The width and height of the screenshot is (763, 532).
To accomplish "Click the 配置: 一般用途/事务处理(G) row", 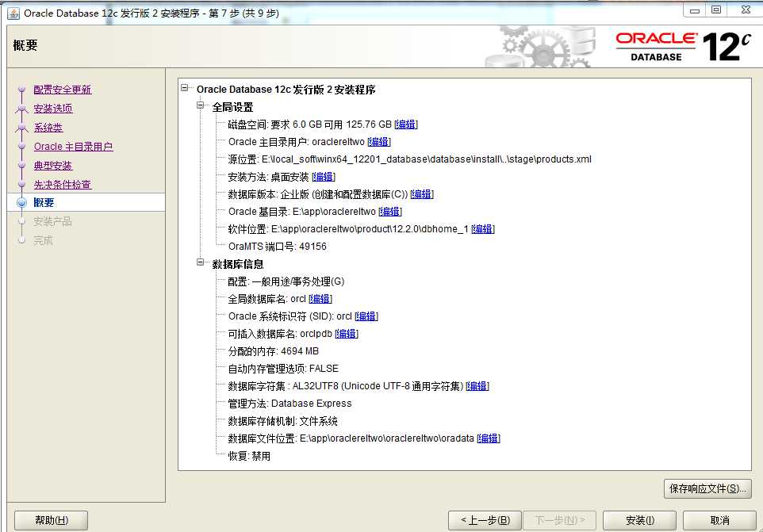I will pyautogui.click(x=286, y=281).
